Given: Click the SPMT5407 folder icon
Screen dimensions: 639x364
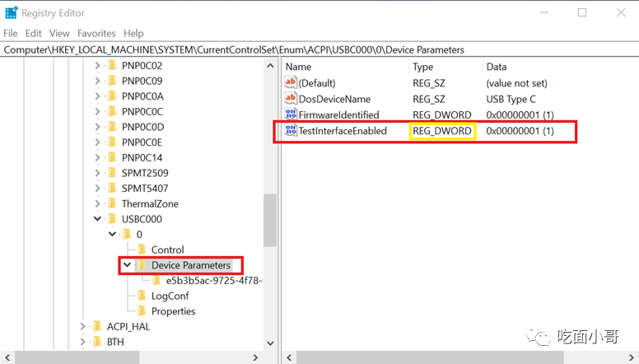Looking at the screenshot, I should 112,189.
